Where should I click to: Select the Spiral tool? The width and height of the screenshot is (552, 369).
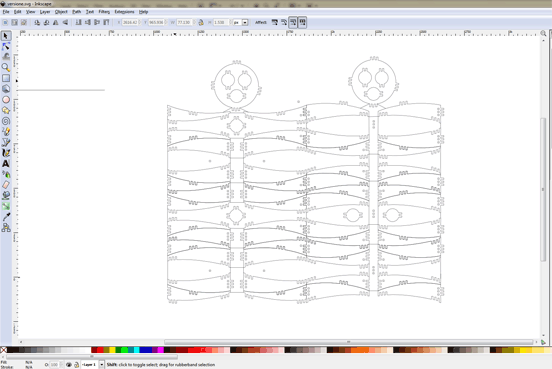pyautogui.click(x=6, y=121)
